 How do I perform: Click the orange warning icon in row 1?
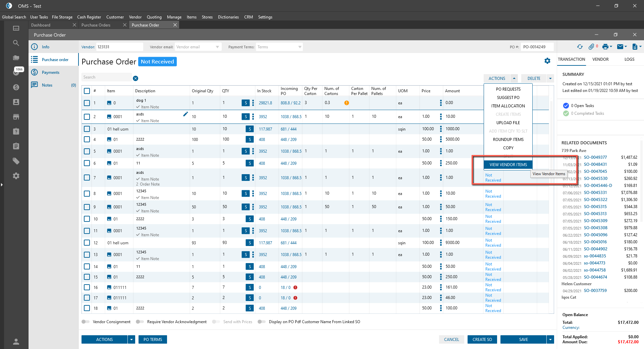pyautogui.click(x=346, y=103)
